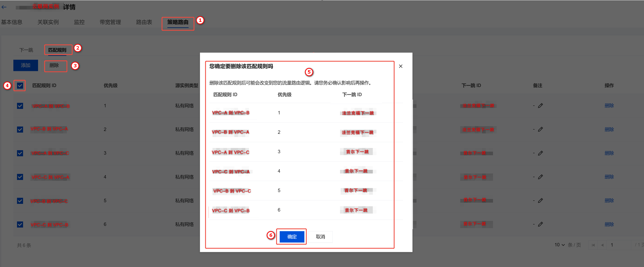
Task: Click the pencil icon in priority 4 row
Action: pyautogui.click(x=540, y=177)
